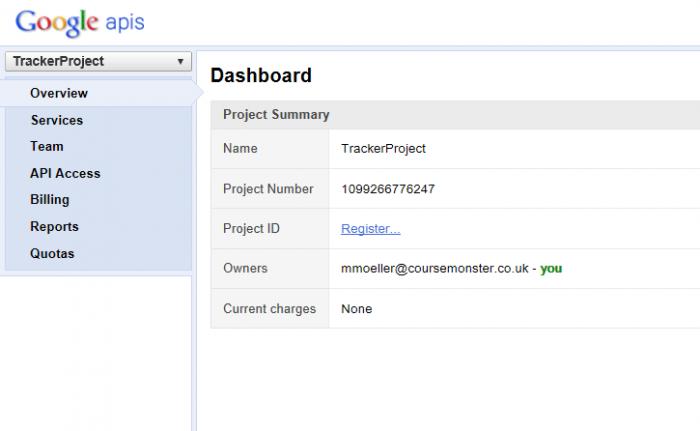
Task: Click the Current charges value None
Action: 357,309
